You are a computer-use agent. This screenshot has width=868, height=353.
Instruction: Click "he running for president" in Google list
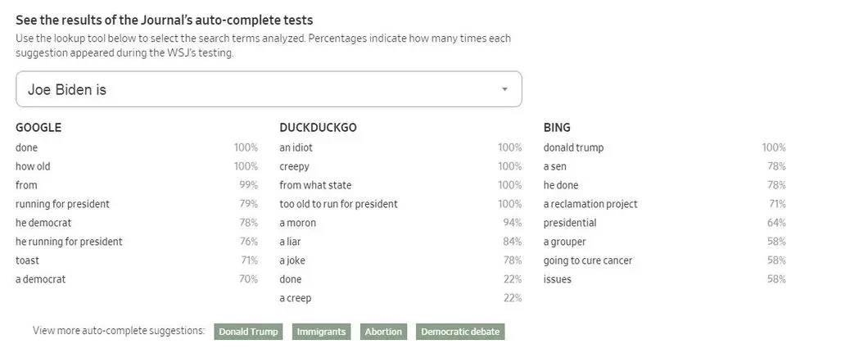click(x=69, y=242)
